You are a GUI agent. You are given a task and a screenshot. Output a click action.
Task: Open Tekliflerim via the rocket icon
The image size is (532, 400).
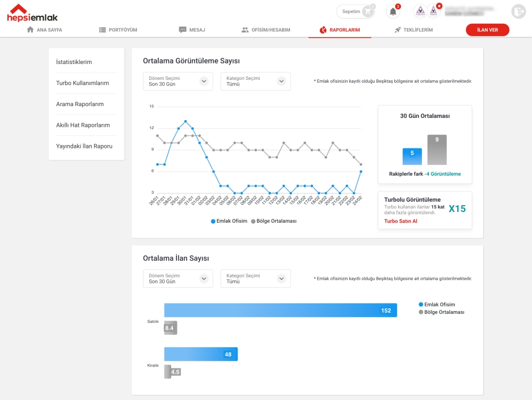[398, 30]
